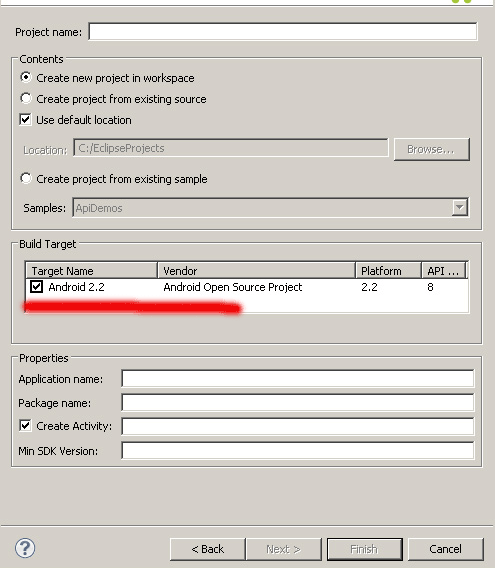The width and height of the screenshot is (495, 568).
Task: Cancel the new project wizard
Action: 445,549
